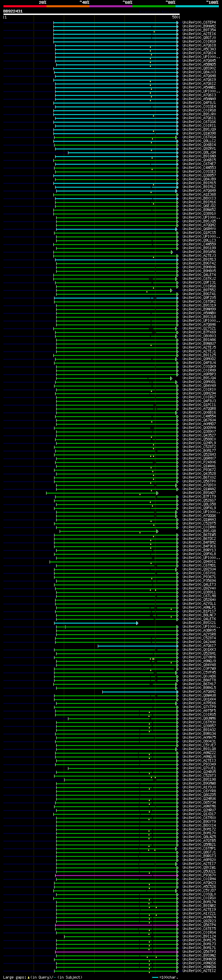Select the UniRef100_Q1W398 label

pyautogui.click(x=199, y=133)
